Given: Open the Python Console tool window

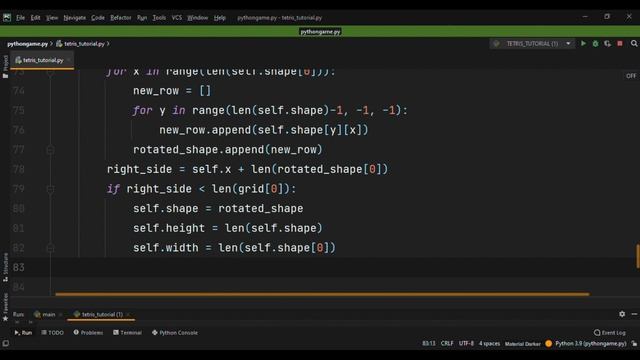Looking at the screenshot, I should click(175, 333).
